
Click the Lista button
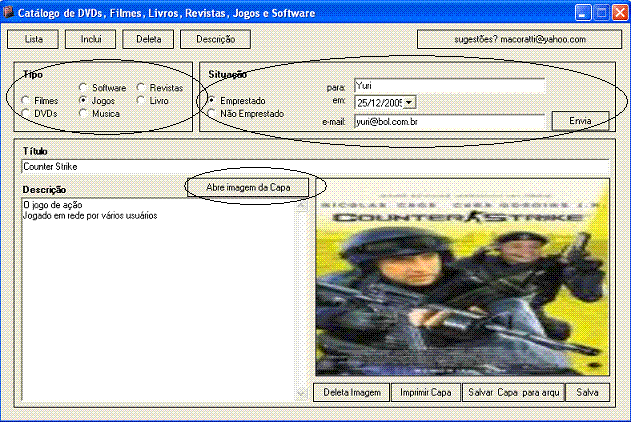pyautogui.click(x=33, y=39)
